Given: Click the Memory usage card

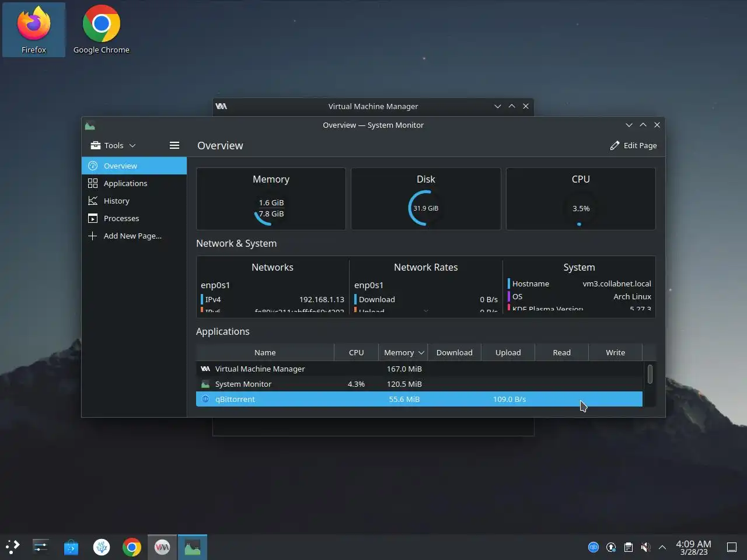Looking at the screenshot, I should pyautogui.click(x=271, y=199).
